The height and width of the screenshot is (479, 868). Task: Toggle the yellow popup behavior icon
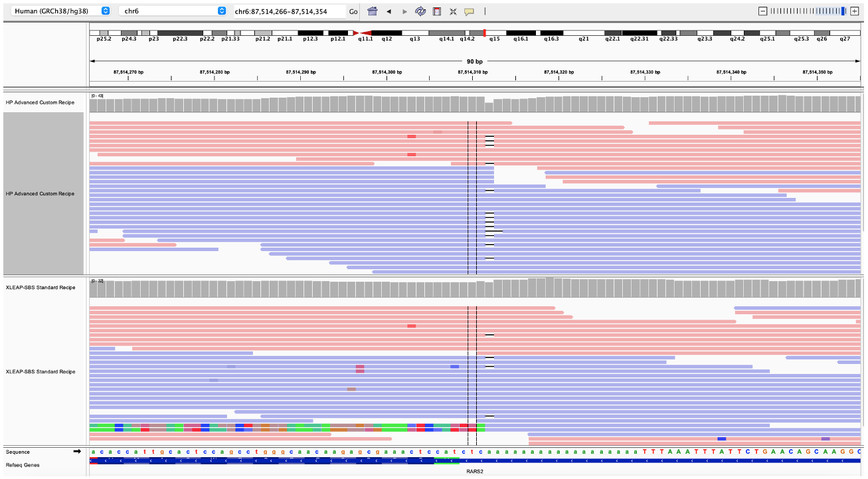[469, 11]
